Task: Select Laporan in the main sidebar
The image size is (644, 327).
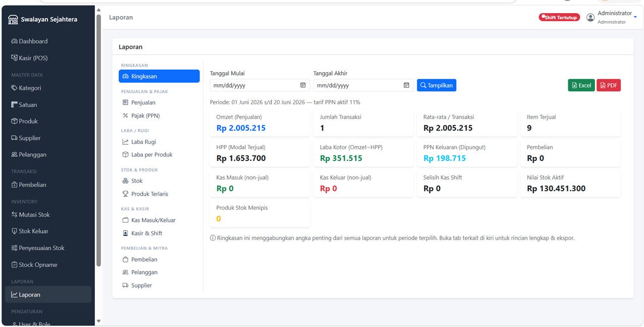Action: (48, 295)
